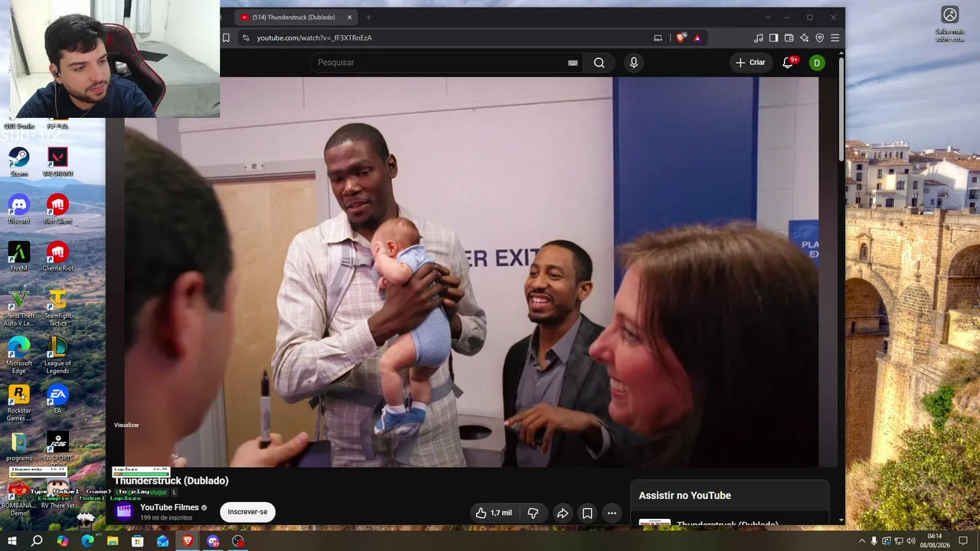This screenshot has width=980, height=551.
Task: Open Teamfight Tactics desktop icon
Action: coord(57,308)
